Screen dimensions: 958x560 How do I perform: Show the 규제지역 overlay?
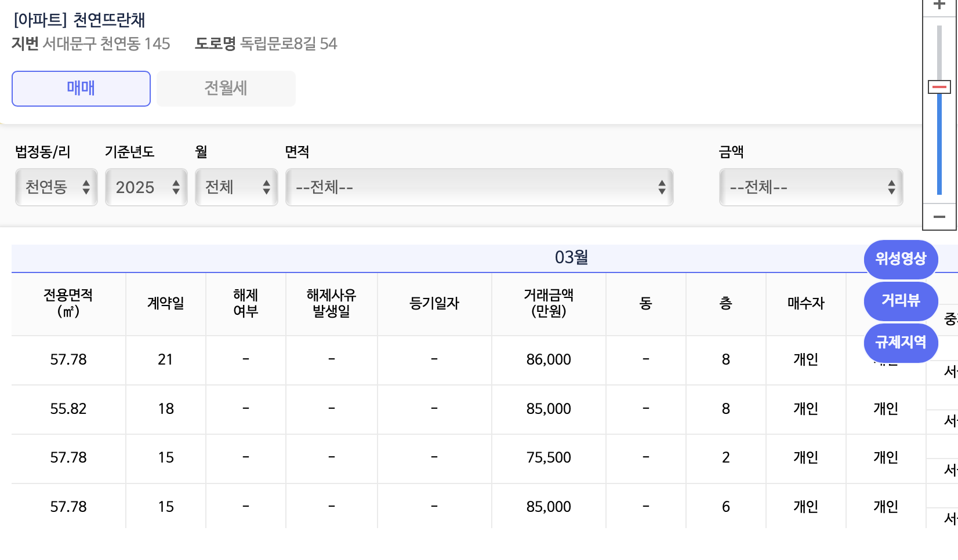coord(901,343)
